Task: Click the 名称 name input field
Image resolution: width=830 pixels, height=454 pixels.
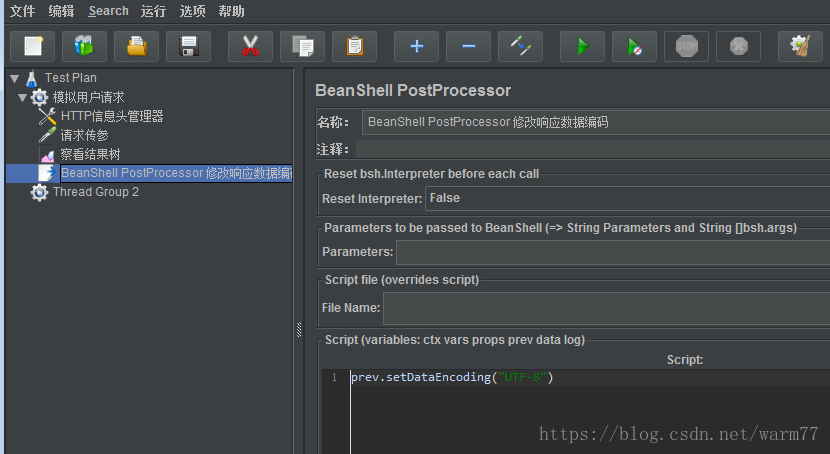Action: pyautogui.click(x=596, y=122)
